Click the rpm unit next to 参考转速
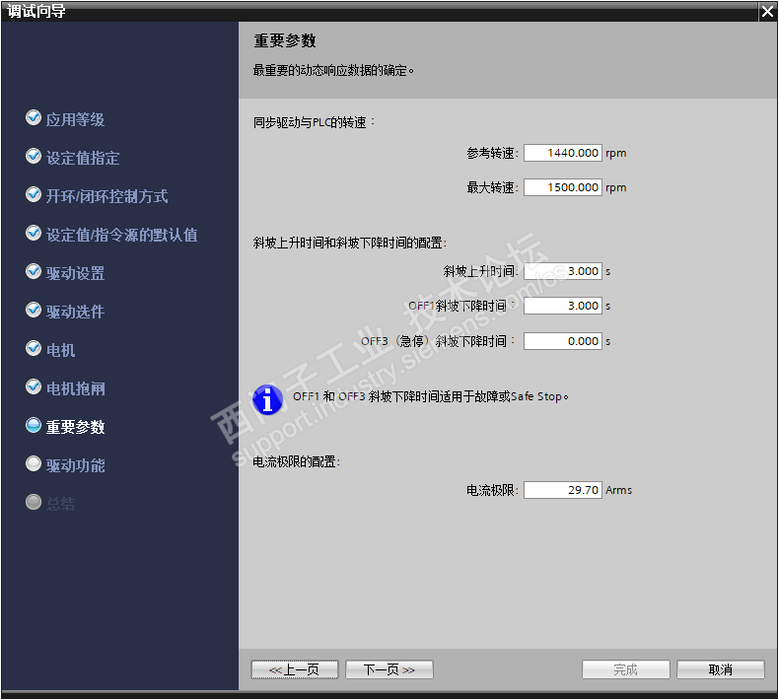This screenshot has width=779, height=700. (616, 154)
